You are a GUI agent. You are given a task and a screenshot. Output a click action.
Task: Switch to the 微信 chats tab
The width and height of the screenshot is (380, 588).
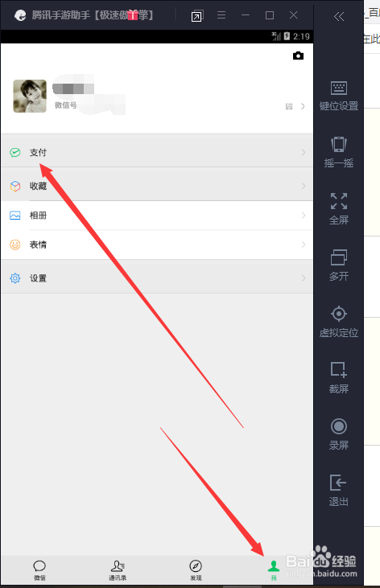[39, 570]
